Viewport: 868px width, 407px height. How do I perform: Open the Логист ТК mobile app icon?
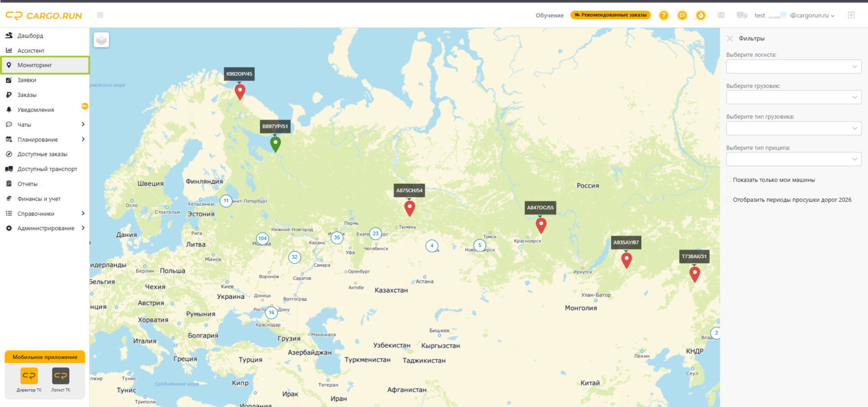click(x=61, y=376)
